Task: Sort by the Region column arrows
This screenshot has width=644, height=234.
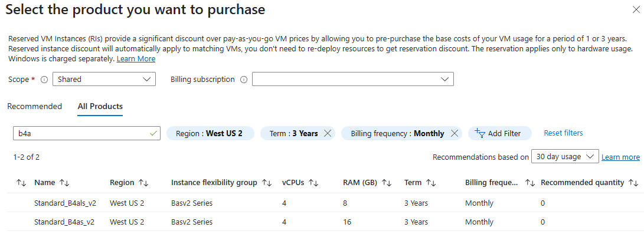Action: click(143, 183)
